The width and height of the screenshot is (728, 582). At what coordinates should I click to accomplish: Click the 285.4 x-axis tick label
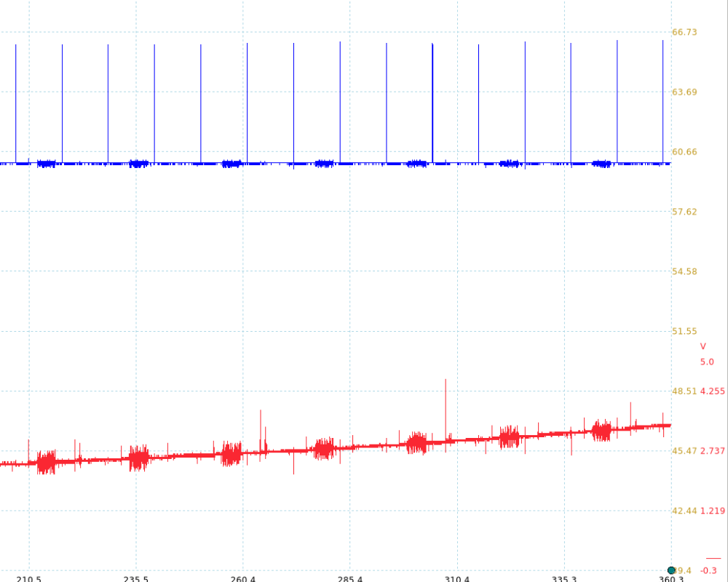(x=350, y=579)
